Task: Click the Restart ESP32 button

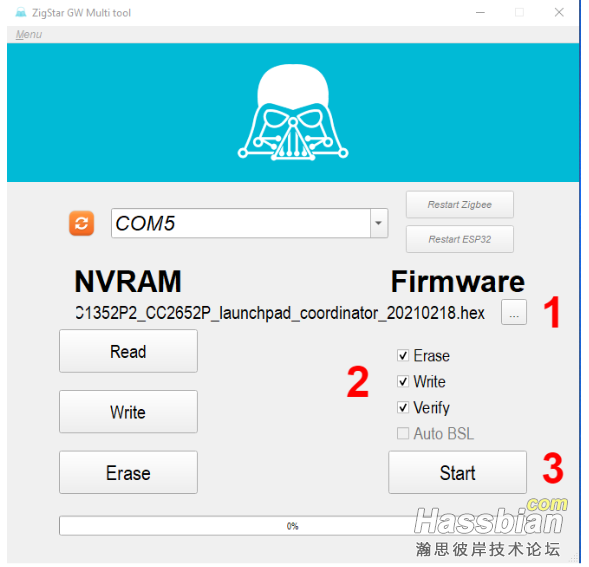Action: click(459, 239)
